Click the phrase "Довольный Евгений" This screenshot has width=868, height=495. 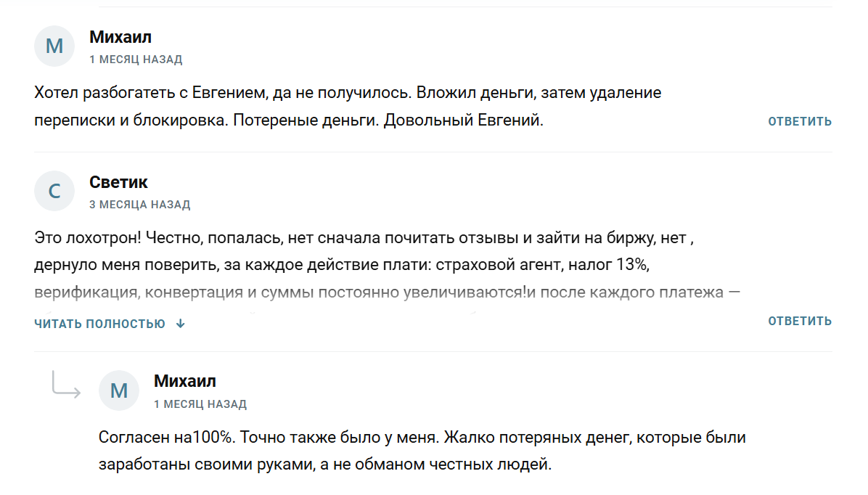tap(463, 120)
